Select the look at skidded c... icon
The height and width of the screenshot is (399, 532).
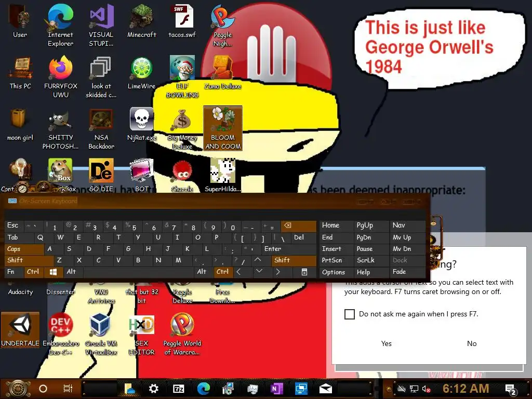pos(101,77)
